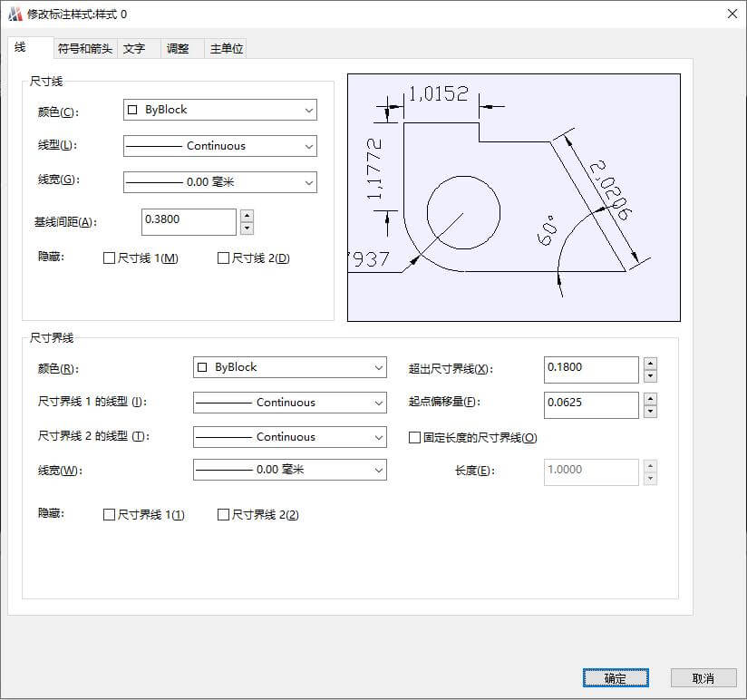This screenshot has height=700, width=747.
Task: Click 取消 to cancel the dialog
Action: coord(703,678)
